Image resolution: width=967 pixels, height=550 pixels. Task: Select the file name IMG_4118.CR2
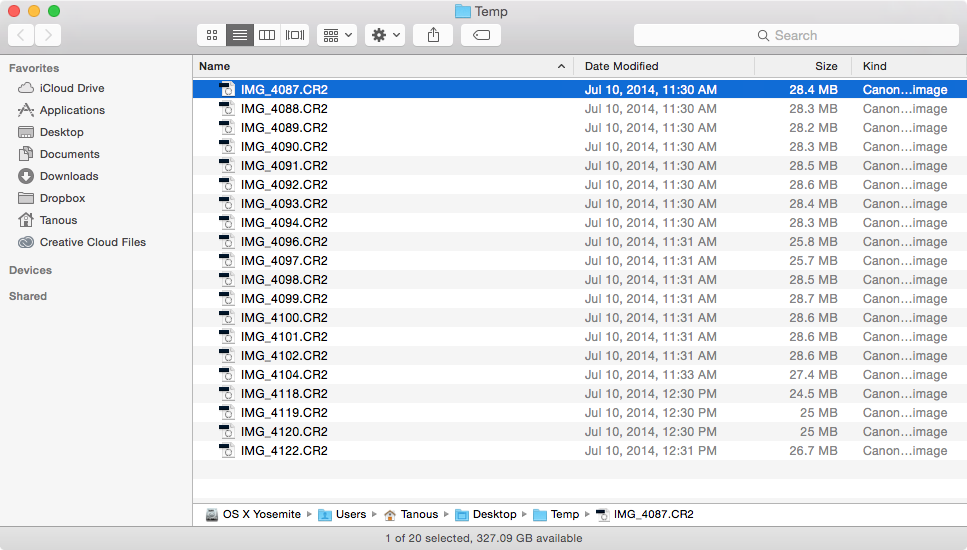tap(284, 393)
